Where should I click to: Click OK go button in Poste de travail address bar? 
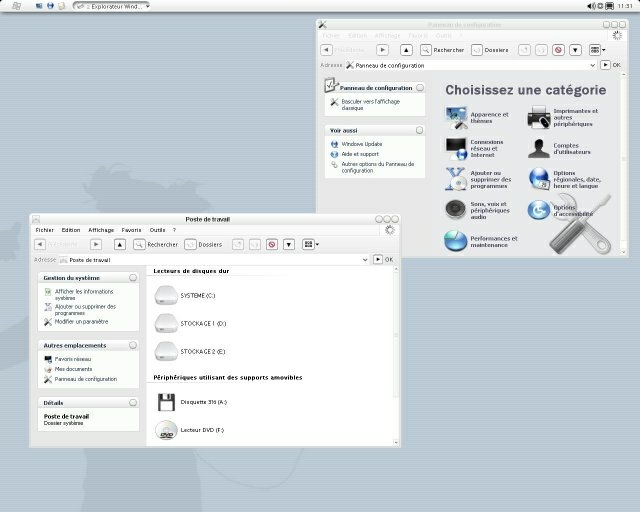tap(383, 260)
